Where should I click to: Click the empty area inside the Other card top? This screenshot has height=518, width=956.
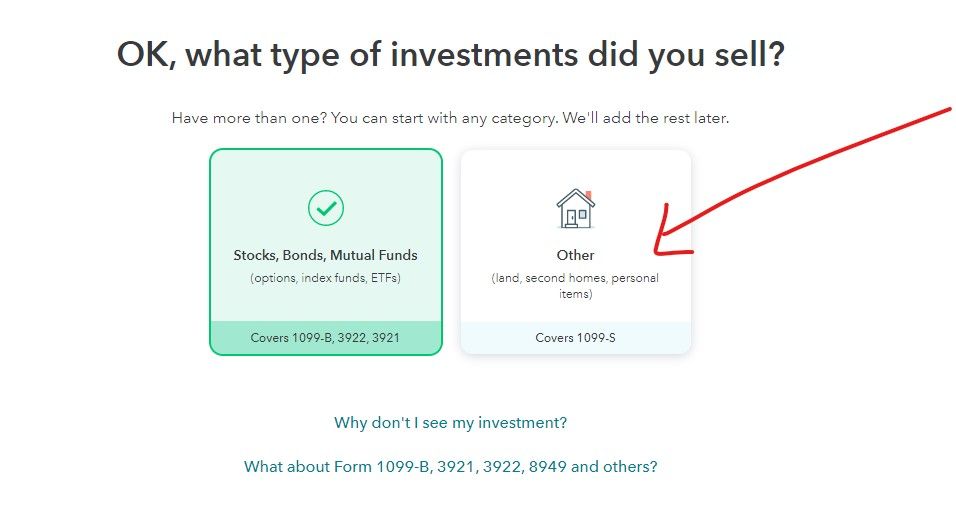pyautogui.click(x=576, y=168)
